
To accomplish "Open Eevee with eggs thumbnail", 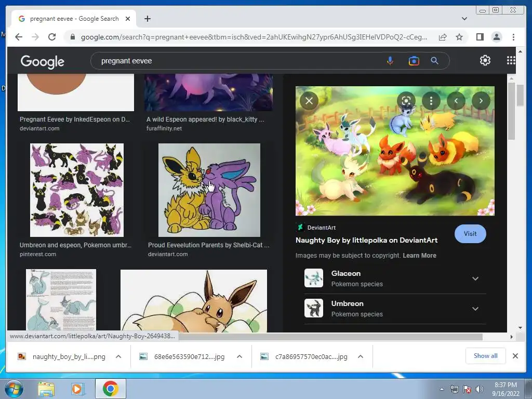I will tap(193, 301).
